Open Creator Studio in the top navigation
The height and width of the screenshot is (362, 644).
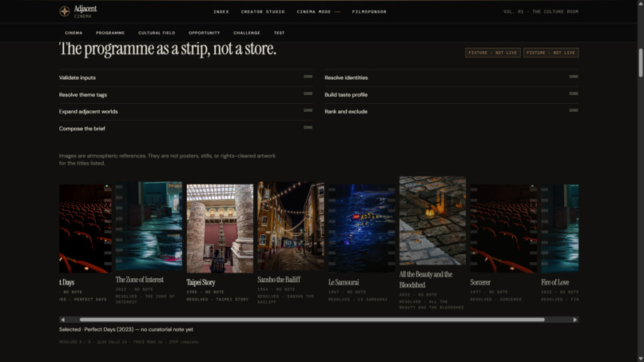click(x=263, y=12)
